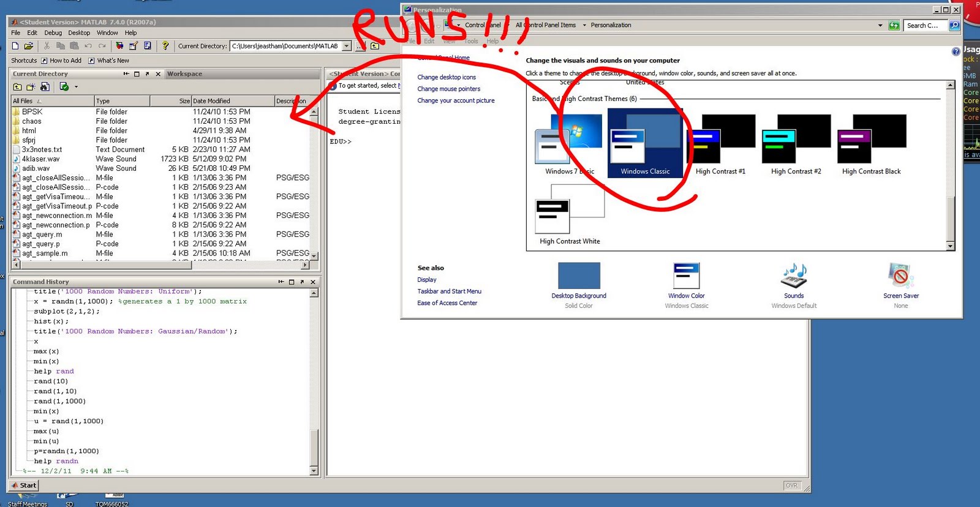The image size is (980, 507).
Task: Click the Command History vertical scrollbar
Action: click(314, 382)
